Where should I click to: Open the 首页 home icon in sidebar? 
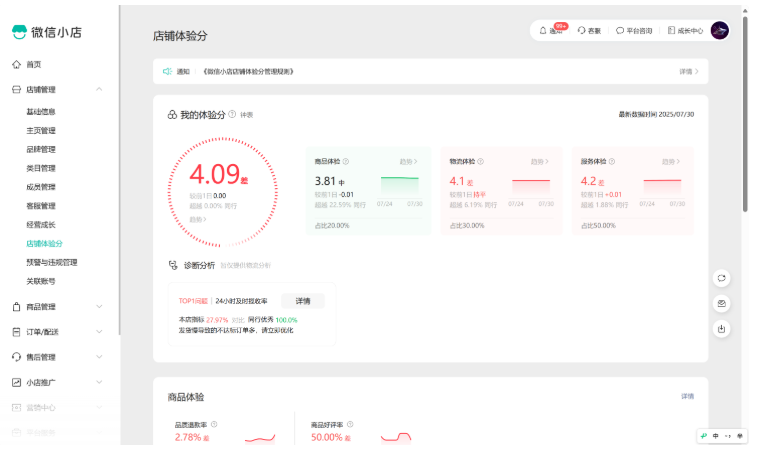pos(16,64)
